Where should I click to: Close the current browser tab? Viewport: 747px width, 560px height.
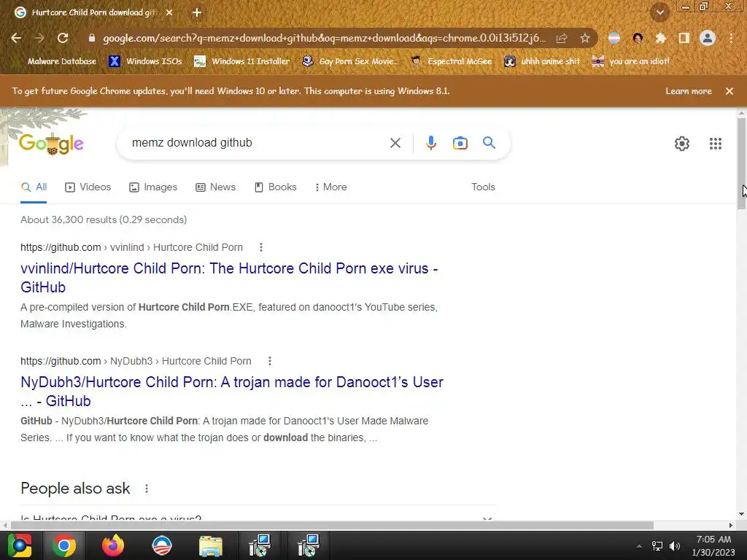[169, 12]
